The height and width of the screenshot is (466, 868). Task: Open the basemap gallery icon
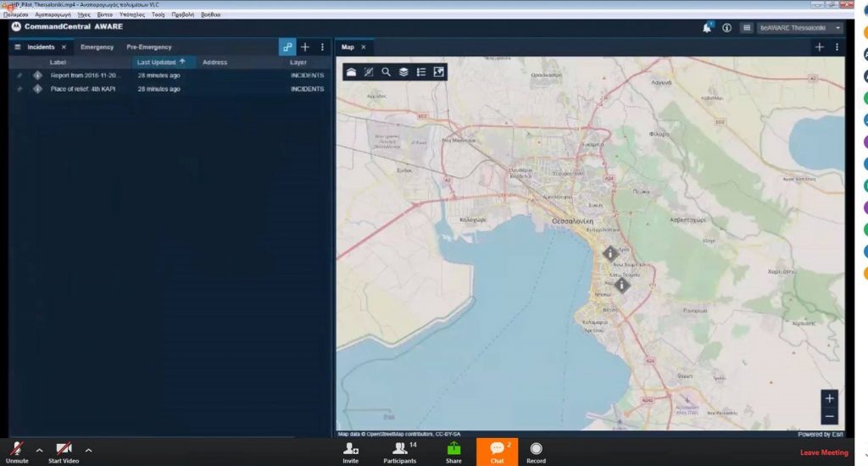438,72
